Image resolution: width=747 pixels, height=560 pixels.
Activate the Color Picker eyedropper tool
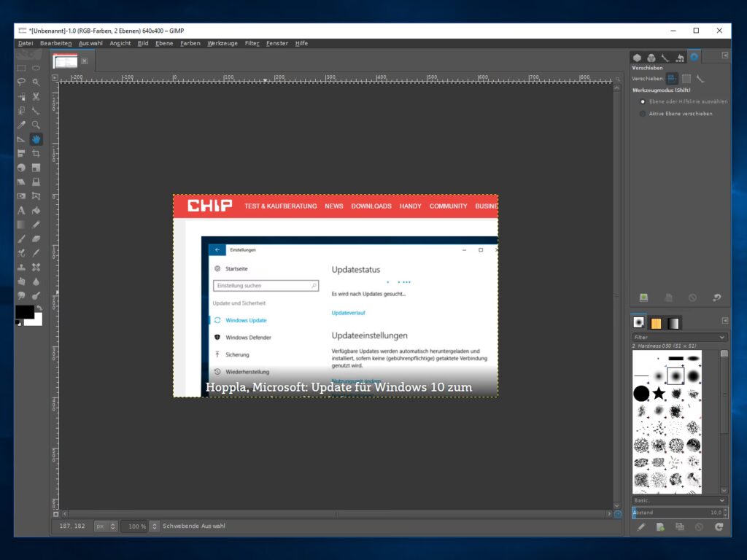21,125
